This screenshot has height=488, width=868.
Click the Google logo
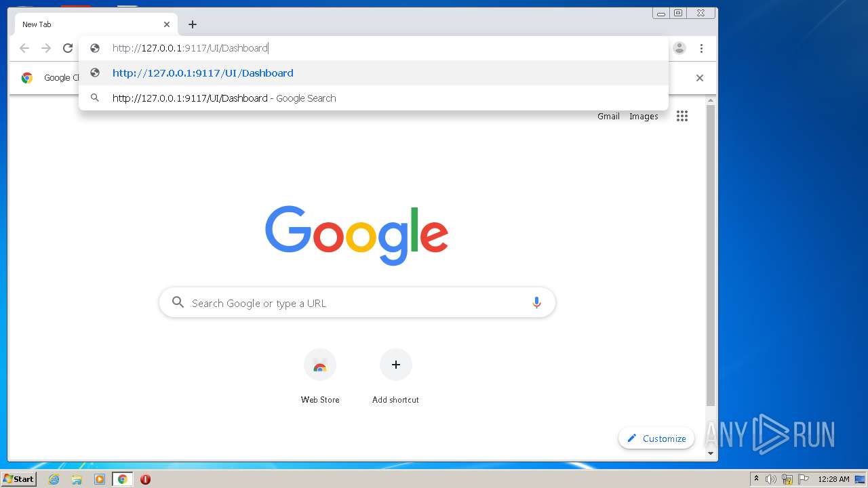pyautogui.click(x=357, y=235)
